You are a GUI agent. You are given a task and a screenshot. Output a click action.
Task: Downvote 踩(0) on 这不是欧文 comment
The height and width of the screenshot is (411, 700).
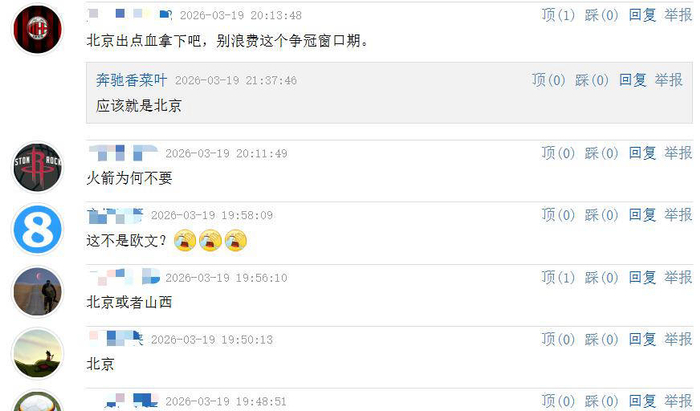coord(601,215)
